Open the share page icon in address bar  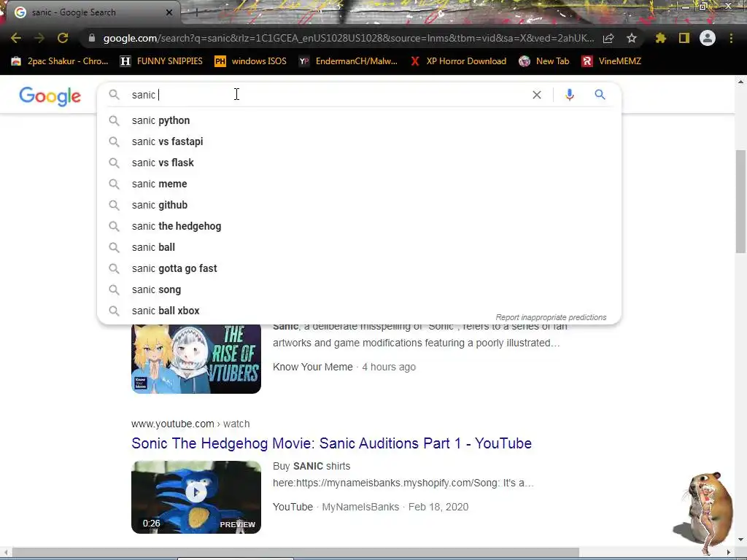tap(608, 38)
